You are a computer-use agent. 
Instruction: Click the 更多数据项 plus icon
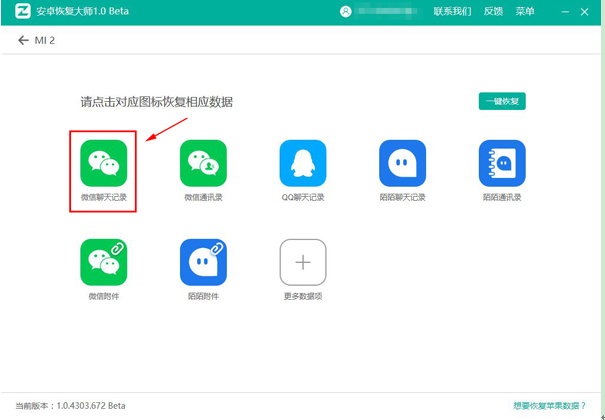(x=302, y=263)
